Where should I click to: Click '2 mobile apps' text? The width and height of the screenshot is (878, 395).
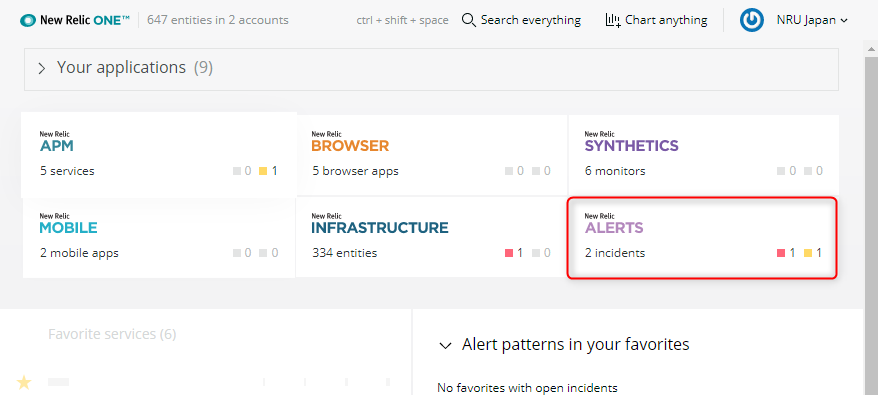[80, 253]
